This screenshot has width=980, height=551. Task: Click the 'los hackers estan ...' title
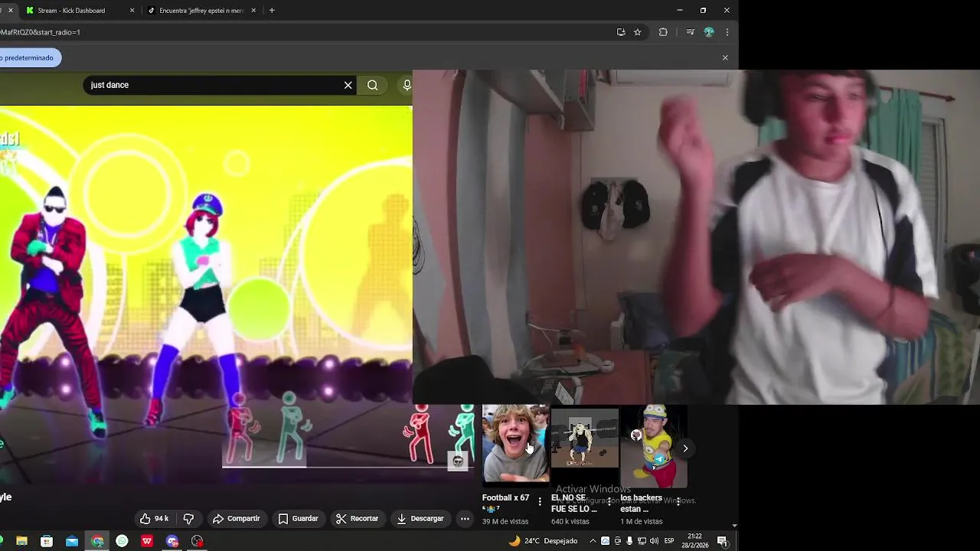coord(641,503)
